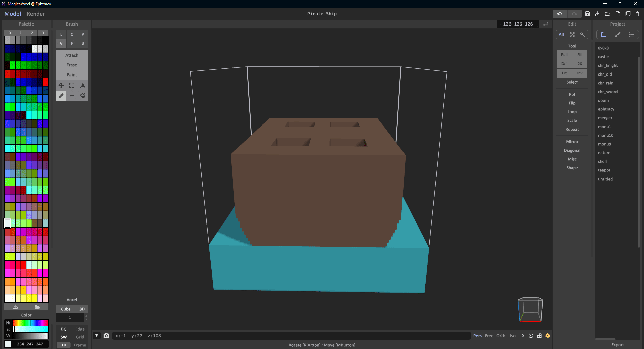Enable Attach brush mode
644x349 pixels.
coord(71,55)
